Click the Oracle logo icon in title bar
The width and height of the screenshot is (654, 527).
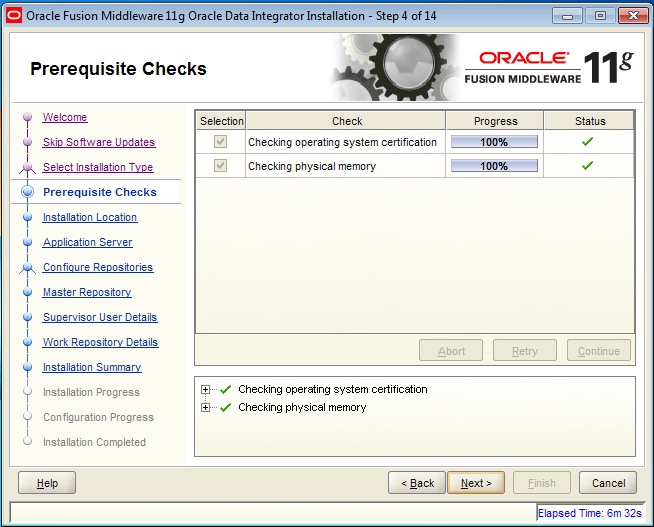pyautogui.click(x=13, y=16)
